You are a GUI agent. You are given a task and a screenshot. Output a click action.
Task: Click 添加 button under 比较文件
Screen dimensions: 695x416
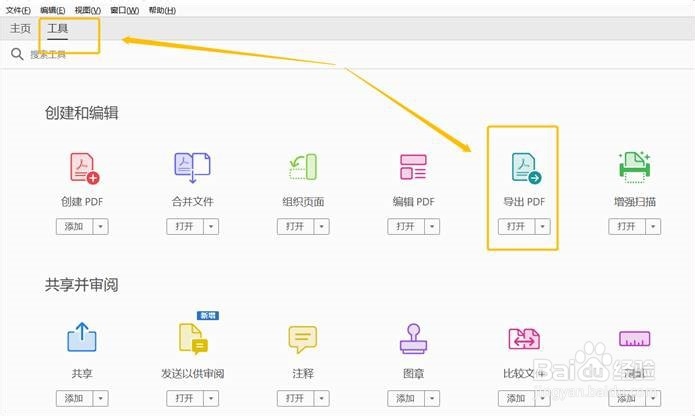[x=516, y=398]
